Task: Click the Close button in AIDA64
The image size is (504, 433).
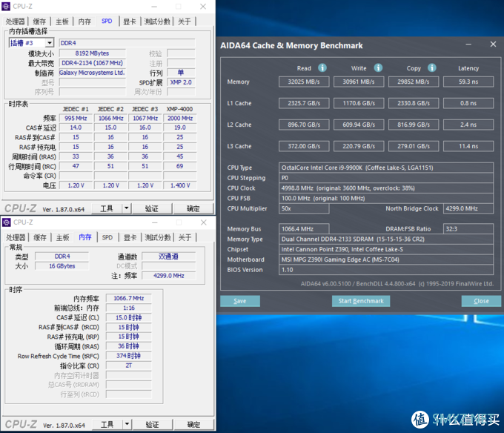Action: tap(481, 301)
